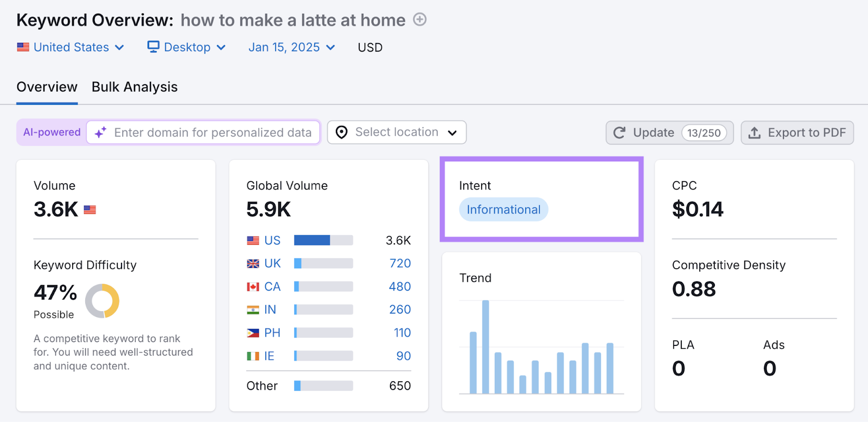The image size is (868, 422).
Task: Click the tallest bar in Trend chart
Action: 486,347
